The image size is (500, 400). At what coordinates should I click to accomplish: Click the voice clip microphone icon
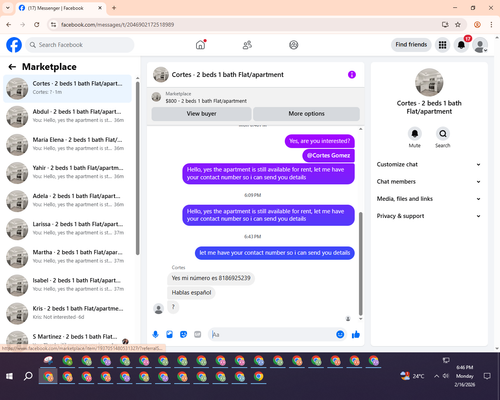click(155, 334)
